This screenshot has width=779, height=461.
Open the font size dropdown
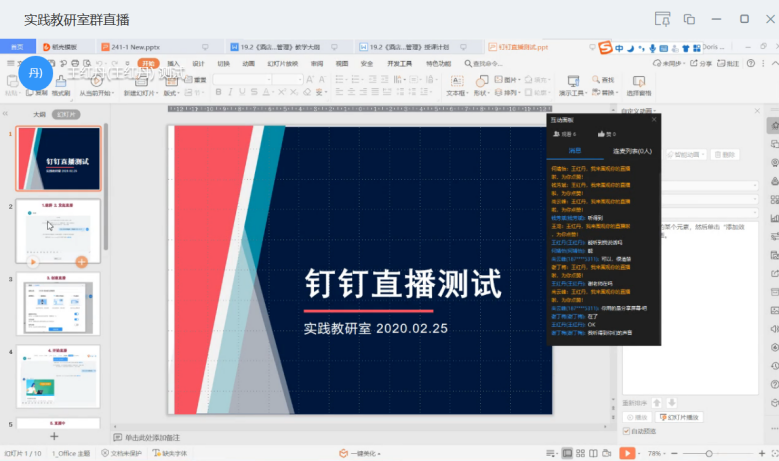[x=300, y=79]
